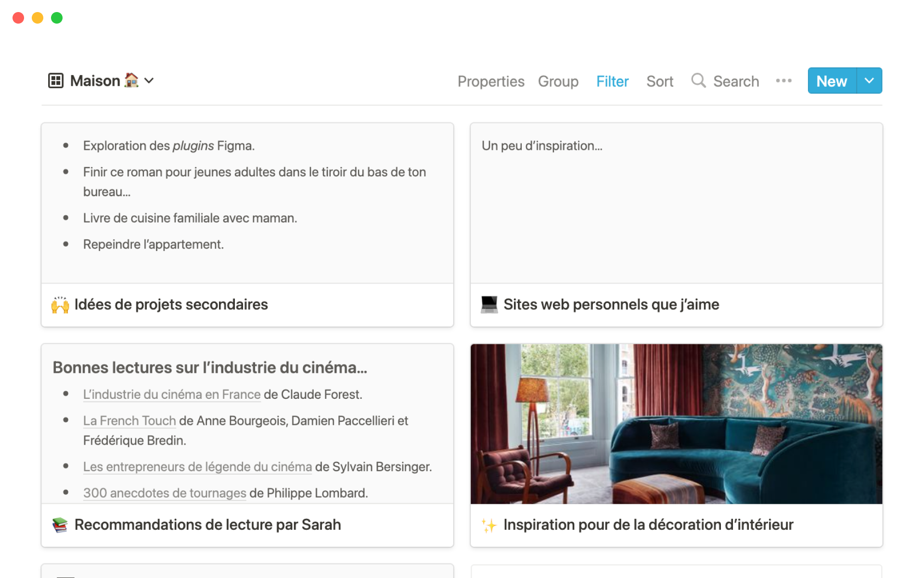Open the Properties menu
The image size is (924, 578).
click(491, 81)
